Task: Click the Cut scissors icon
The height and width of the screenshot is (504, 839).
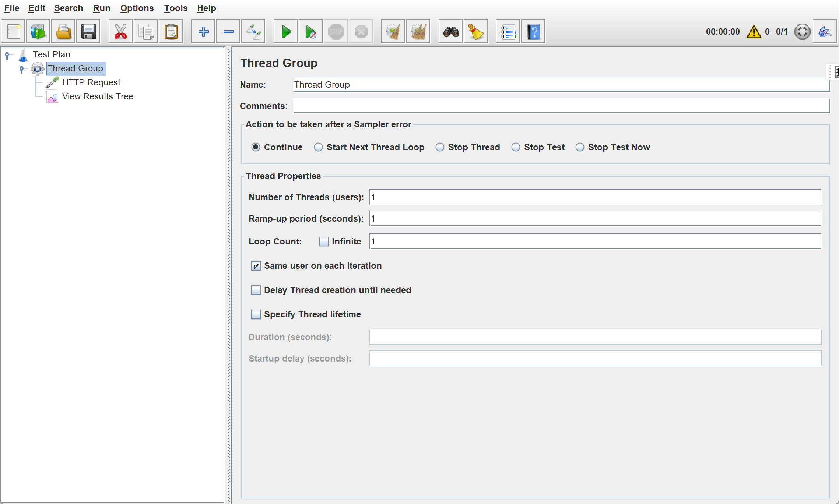Action: pyautogui.click(x=121, y=32)
